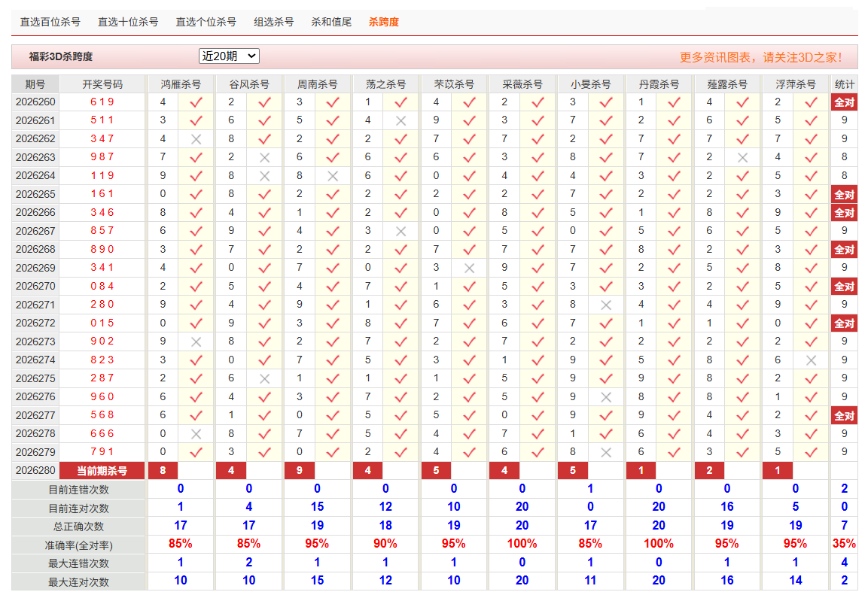Click the 薤露杀号 column header
868x595 pixels.
click(726, 84)
